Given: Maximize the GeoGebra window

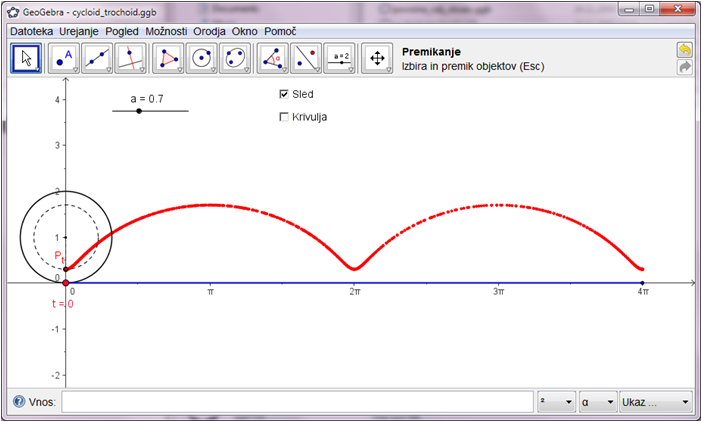Looking at the screenshot, I should click(x=650, y=9).
